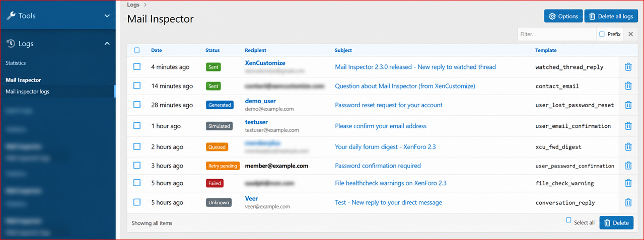The width and height of the screenshot is (644, 240).
Task: Click the Logs history clock icon
Action: (11, 44)
